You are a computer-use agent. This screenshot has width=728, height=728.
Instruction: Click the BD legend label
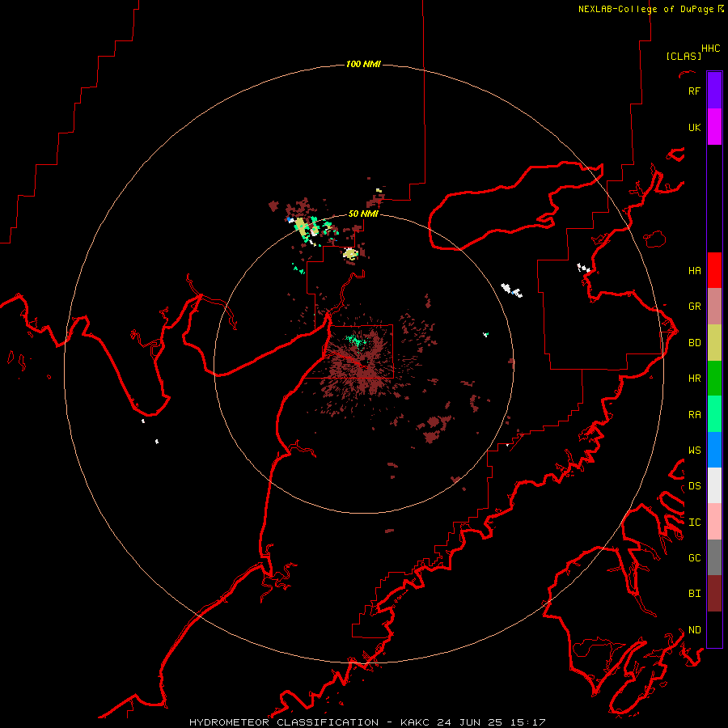(694, 343)
